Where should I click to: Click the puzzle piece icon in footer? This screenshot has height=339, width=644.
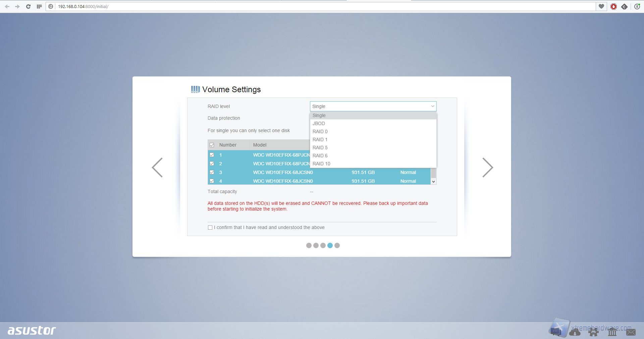593,332
